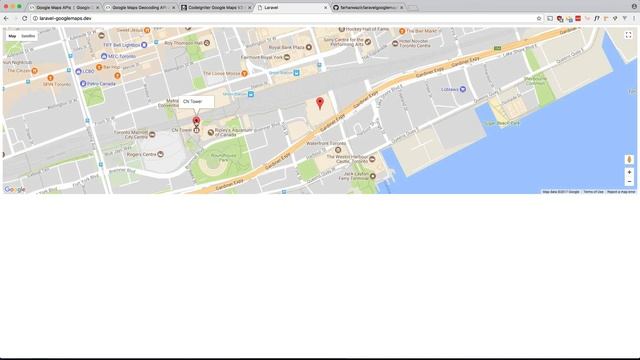
Task: Click the Hotel Novotel Toronto Centre icon
Action: point(395,43)
